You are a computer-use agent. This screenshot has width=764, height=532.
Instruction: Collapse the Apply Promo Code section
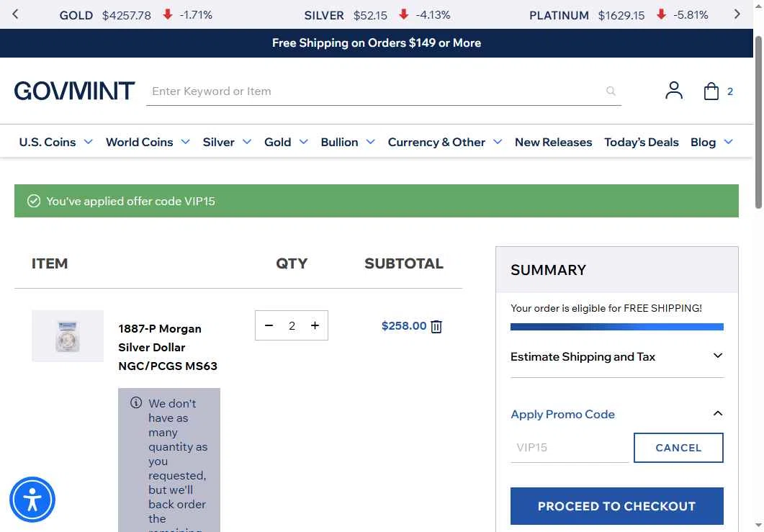[x=617, y=414]
